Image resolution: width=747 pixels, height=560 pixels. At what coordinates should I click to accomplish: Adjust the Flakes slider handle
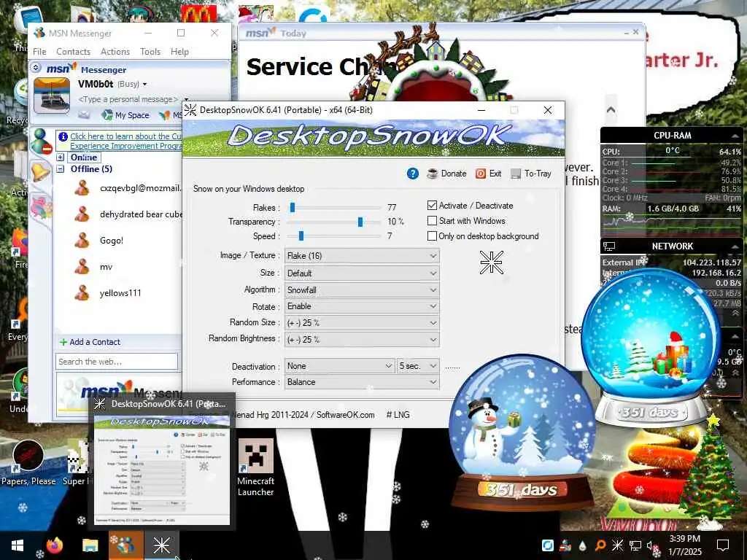293,208
